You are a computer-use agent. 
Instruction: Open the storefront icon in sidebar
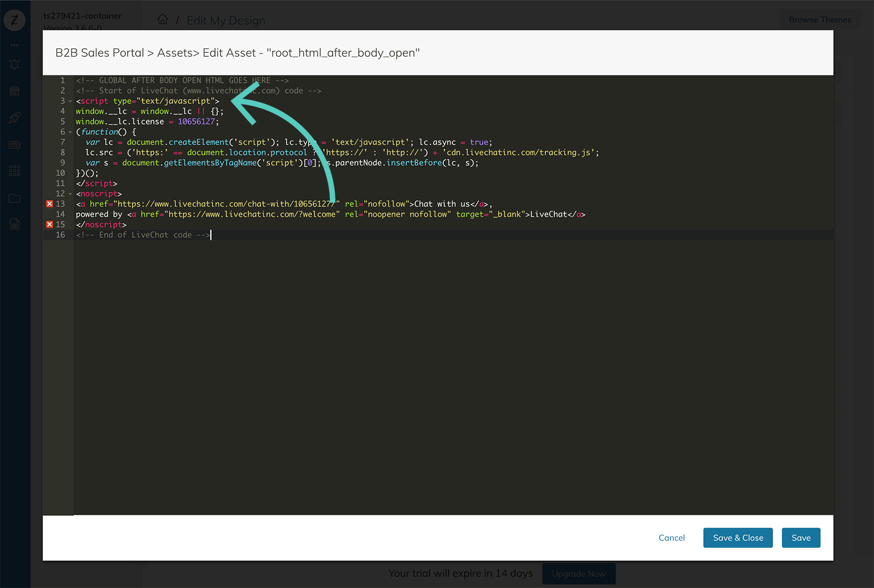click(15, 91)
